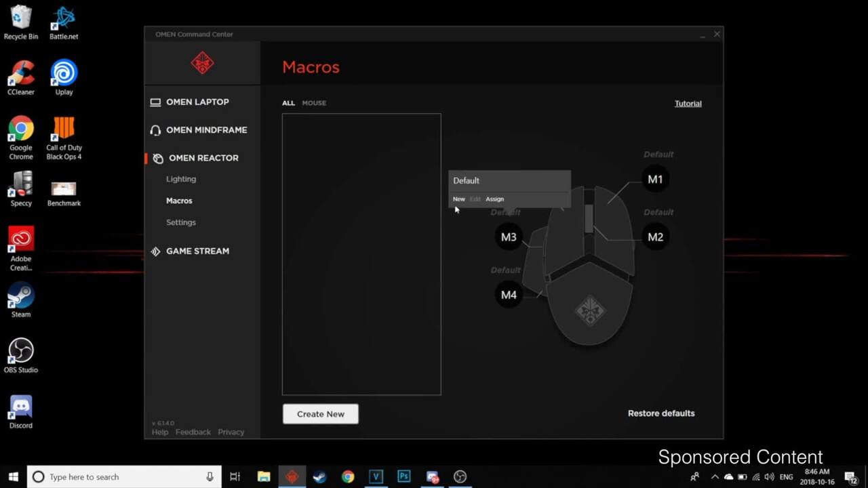Click the mouse icon beside OMEN REACTOR
Image resolution: width=868 pixels, height=488 pixels.
point(158,159)
